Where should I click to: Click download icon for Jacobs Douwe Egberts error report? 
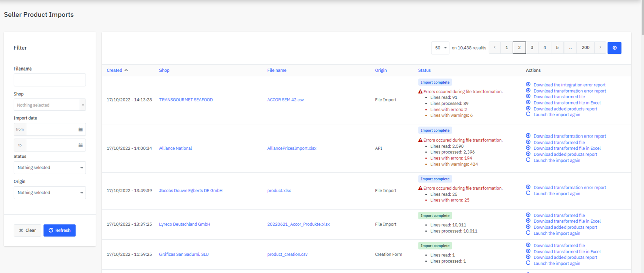click(528, 187)
